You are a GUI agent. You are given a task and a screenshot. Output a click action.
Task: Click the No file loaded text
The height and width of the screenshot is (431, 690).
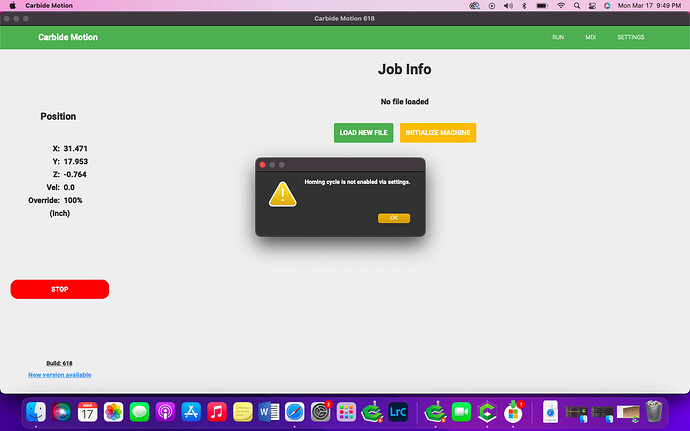click(404, 102)
